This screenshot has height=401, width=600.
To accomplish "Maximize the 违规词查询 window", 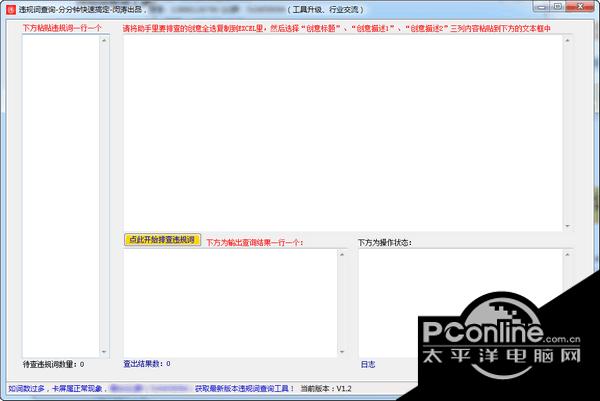I will [558, 7].
